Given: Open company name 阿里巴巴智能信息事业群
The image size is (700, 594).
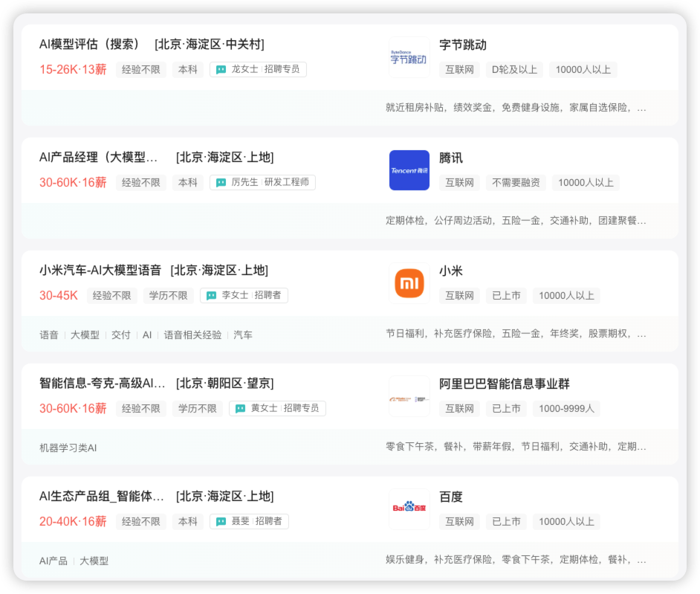Looking at the screenshot, I should click(x=505, y=384).
